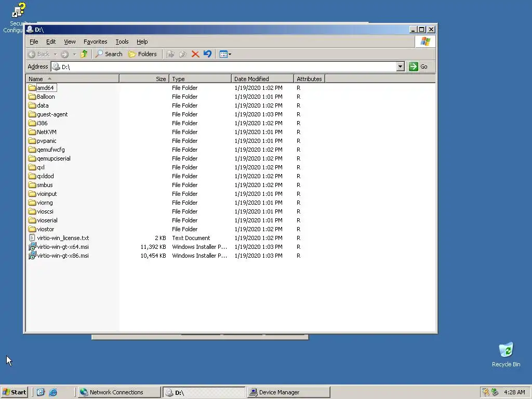This screenshot has height=399, width=532.
Task: Sort by the Attributes column header
Action: (309, 79)
